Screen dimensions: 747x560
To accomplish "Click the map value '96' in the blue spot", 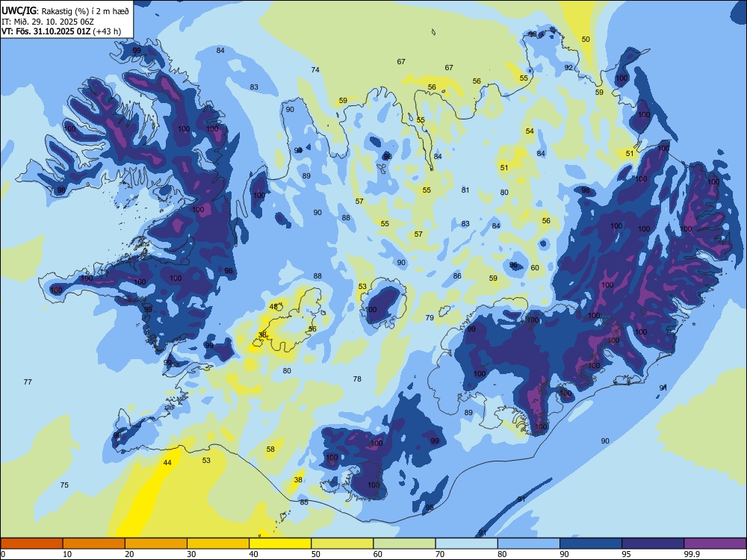I will 514,265.
